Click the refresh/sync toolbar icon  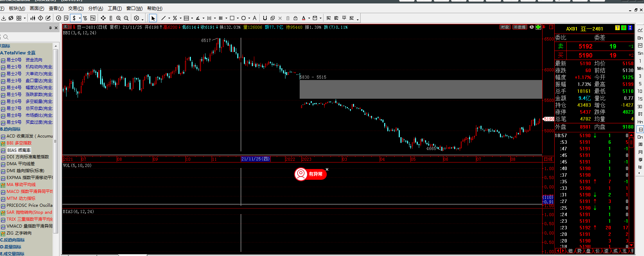[x=11, y=18]
